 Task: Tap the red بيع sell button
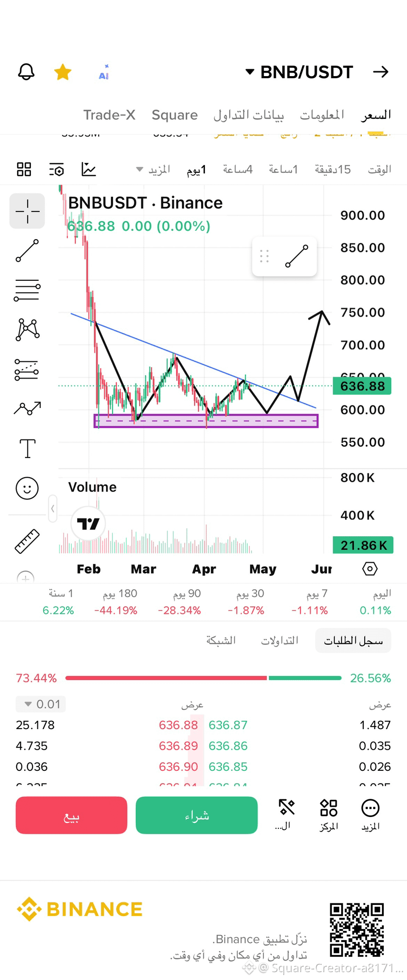click(71, 815)
